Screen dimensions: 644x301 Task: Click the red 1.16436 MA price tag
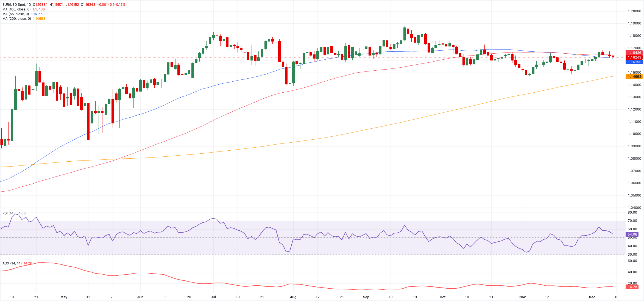tap(634, 53)
